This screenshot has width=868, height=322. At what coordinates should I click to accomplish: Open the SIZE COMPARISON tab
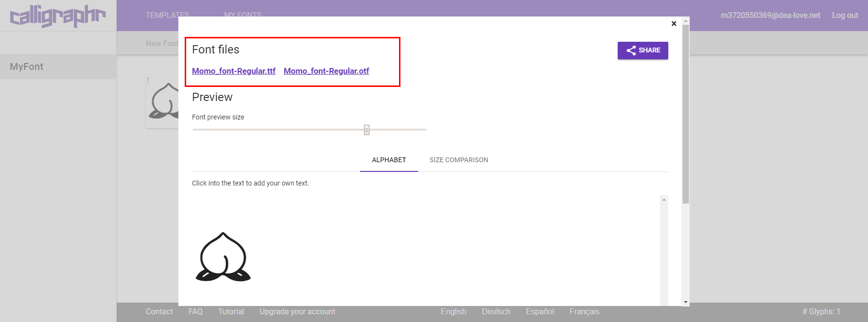click(458, 160)
